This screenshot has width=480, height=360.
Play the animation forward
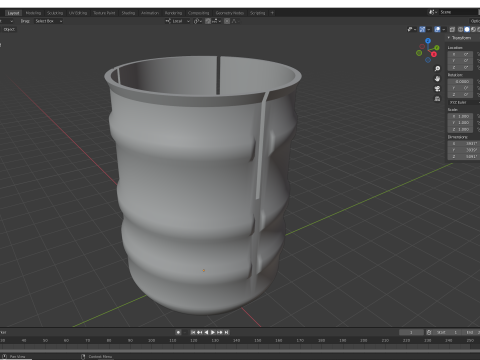pos(213,332)
